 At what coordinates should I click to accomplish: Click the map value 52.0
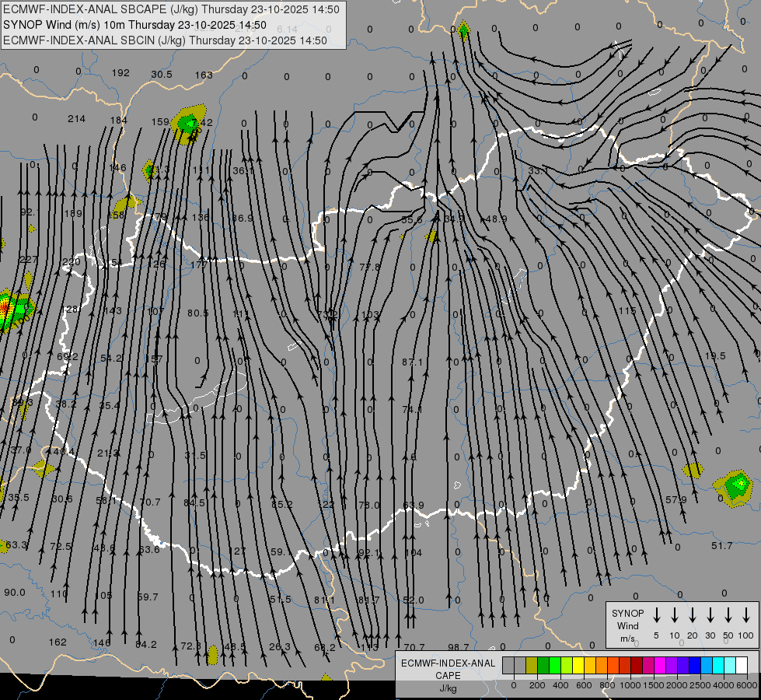(413, 600)
